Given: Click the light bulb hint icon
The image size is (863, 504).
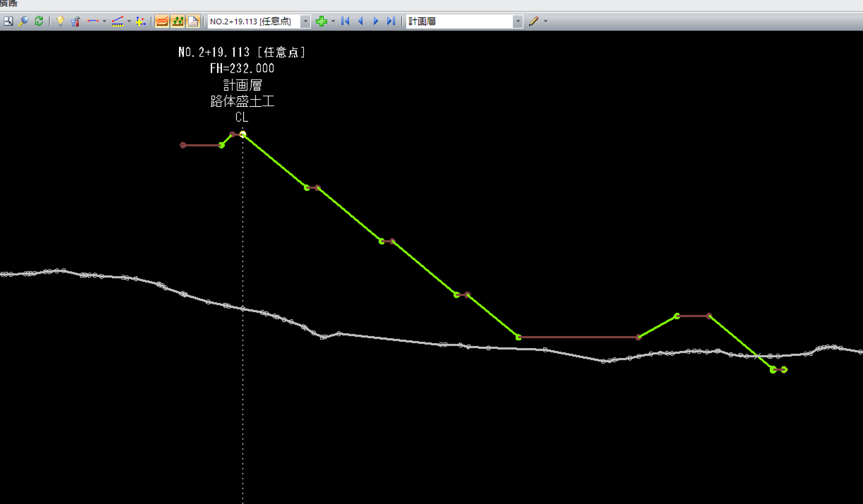Looking at the screenshot, I should [60, 21].
